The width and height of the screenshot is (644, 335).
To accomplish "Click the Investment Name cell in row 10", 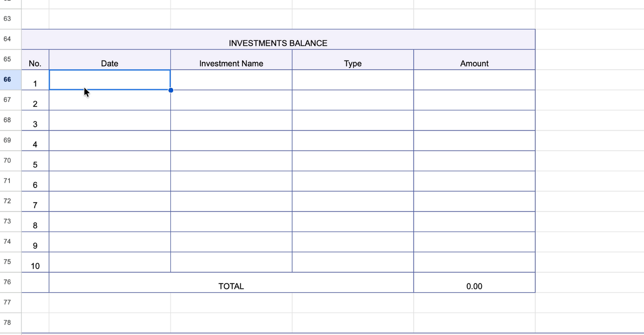I will (231, 262).
